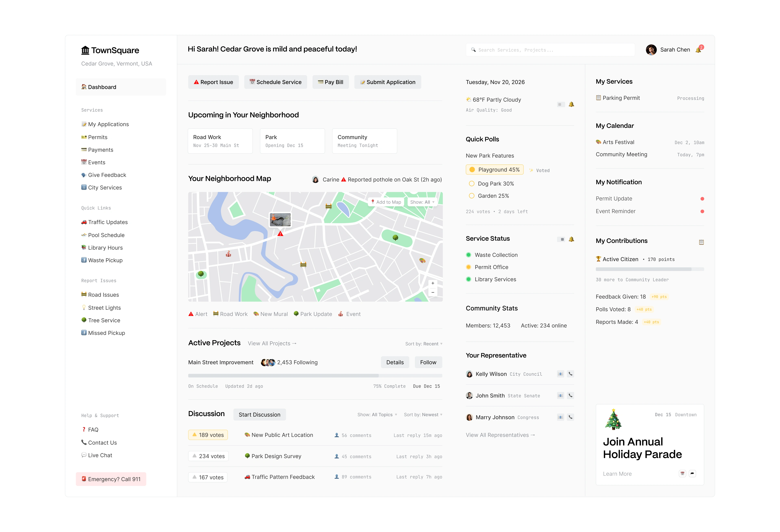Upvote the Park Design Survey, 234 votes
Viewport: 780px width, 532px height.
[x=208, y=456]
